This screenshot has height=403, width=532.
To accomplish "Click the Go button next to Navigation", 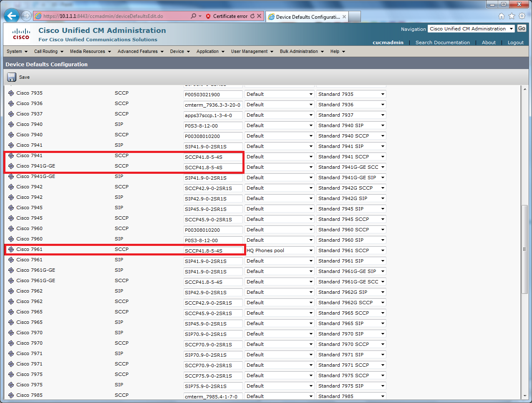I will click(522, 29).
